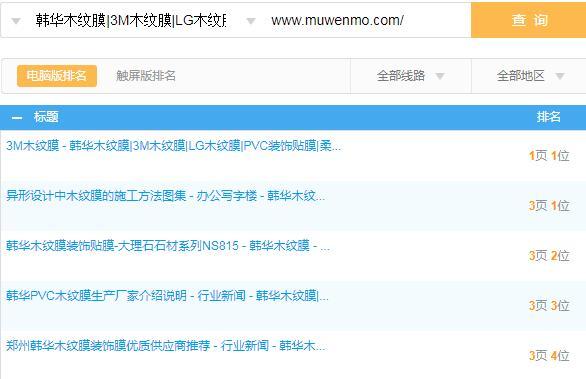Image resolution: width=586 pixels, height=379 pixels.
Task: Collapse rows using minus icon beside 标题
Action: [x=16, y=118]
